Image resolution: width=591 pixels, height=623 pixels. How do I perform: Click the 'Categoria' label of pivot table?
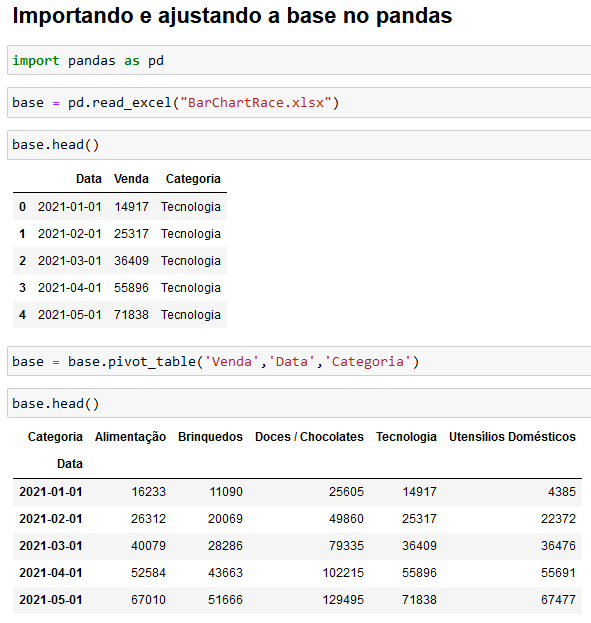click(55, 437)
